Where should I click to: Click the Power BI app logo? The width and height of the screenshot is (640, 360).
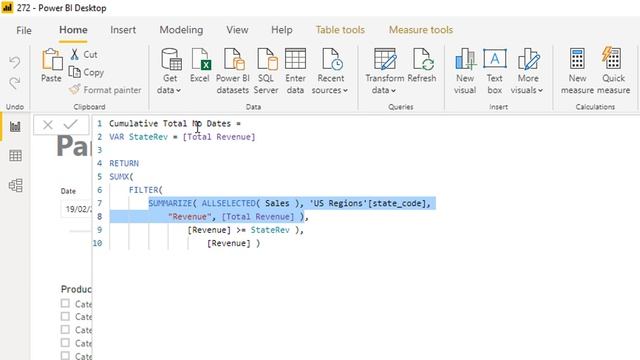[x=7, y=8]
